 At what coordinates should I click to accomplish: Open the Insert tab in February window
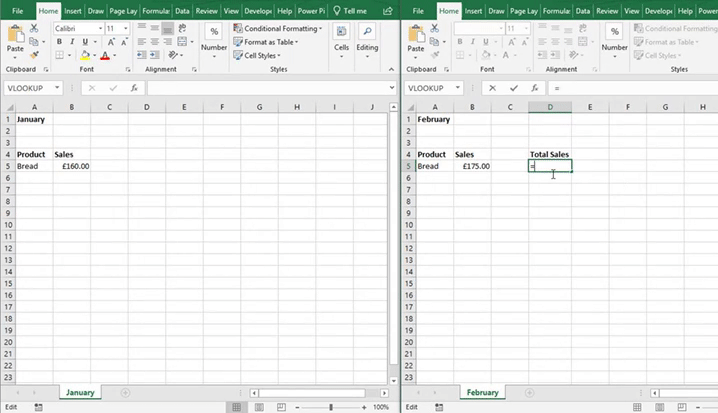point(474,11)
